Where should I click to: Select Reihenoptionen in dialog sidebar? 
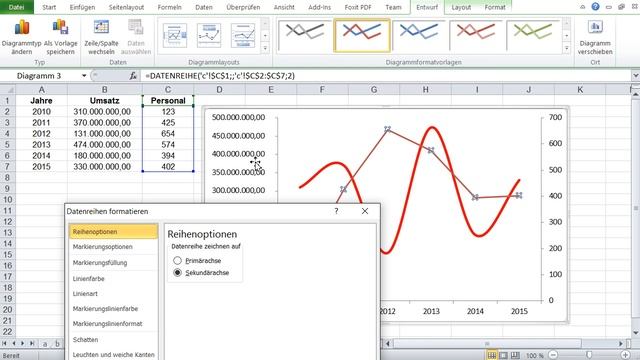(113, 231)
